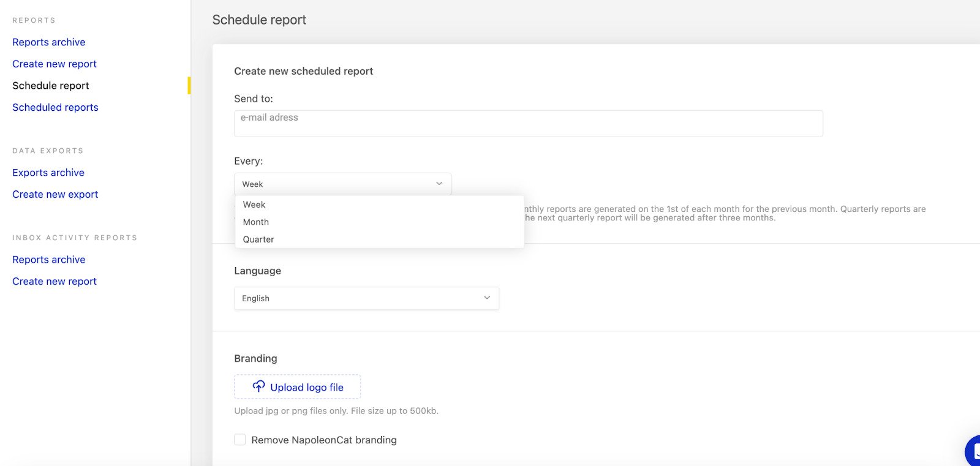
Task: Click the Upload jpg or png files hint text
Action: coord(336,411)
